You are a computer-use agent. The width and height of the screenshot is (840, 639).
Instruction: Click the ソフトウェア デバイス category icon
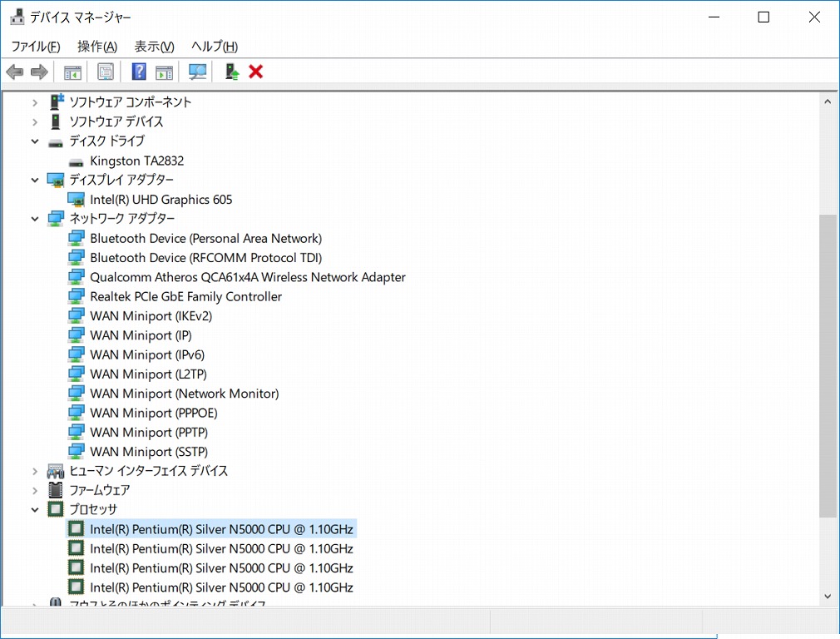tap(55, 121)
